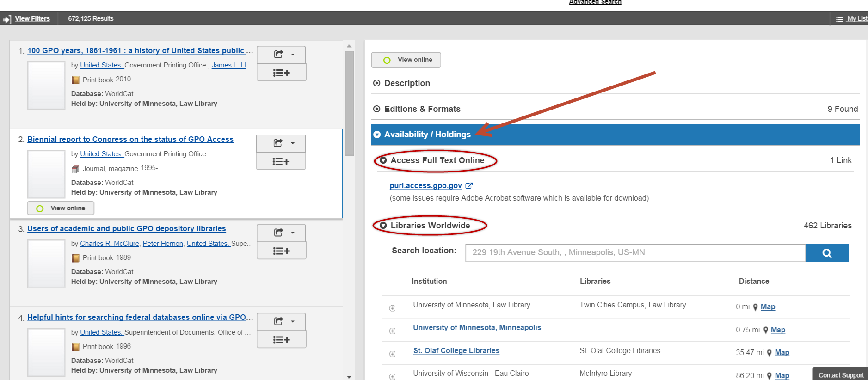868x380 pixels.
Task: Open share menu for Users of academic result
Action: (x=281, y=233)
